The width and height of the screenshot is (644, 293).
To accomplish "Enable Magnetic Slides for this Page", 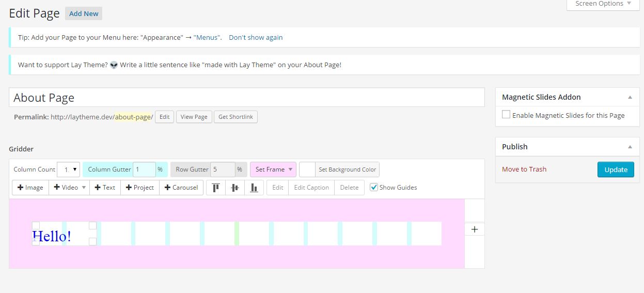I will coord(506,115).
